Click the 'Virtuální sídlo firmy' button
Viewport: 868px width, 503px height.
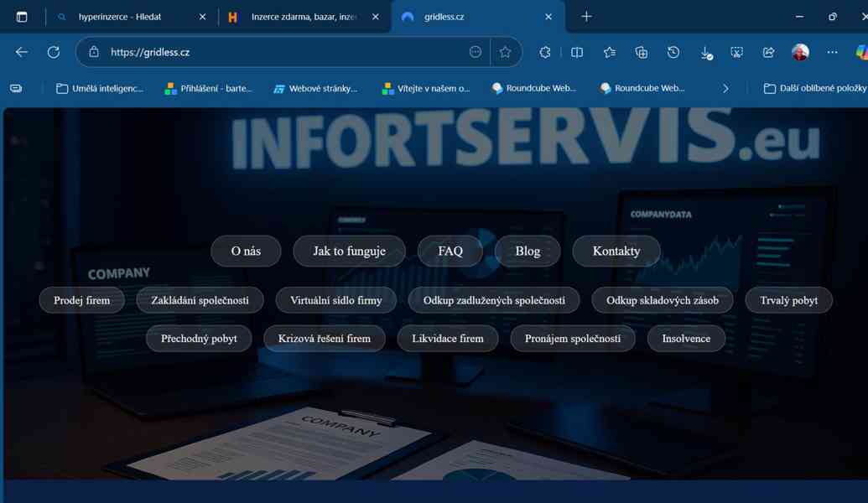tap(335, 300)
